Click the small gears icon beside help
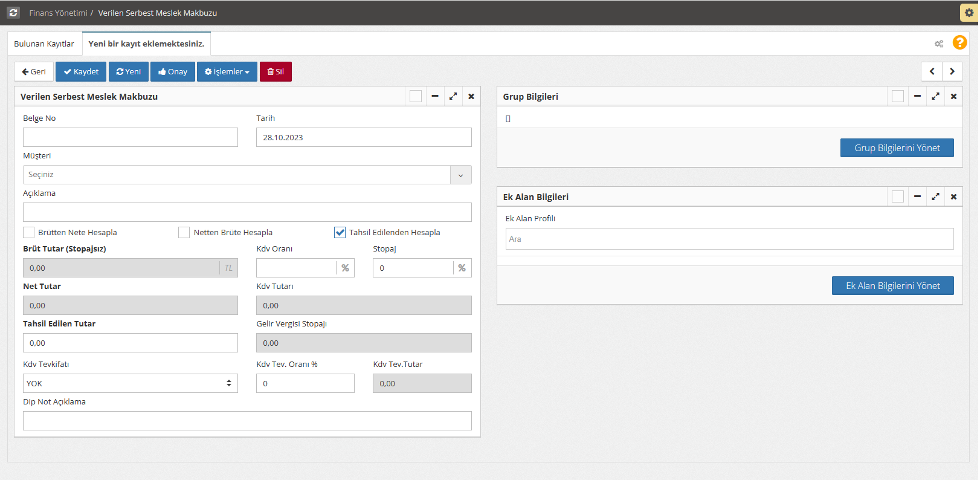The width and height of the screenshot is (980, 480). 938,44
